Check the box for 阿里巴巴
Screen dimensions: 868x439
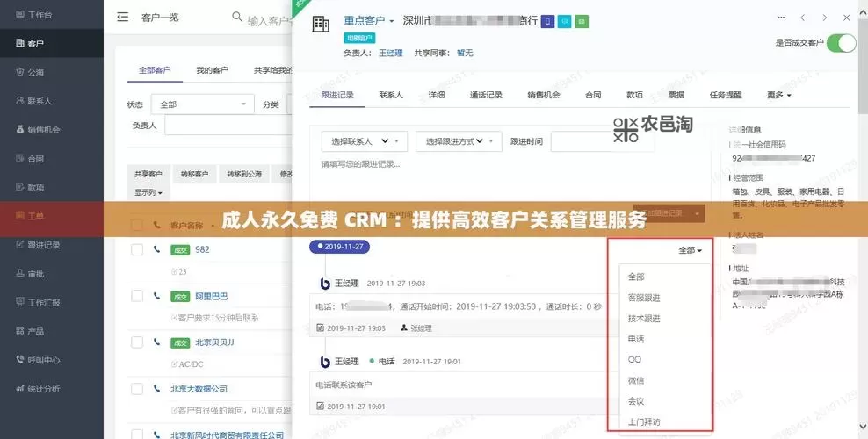click(137, 297)
